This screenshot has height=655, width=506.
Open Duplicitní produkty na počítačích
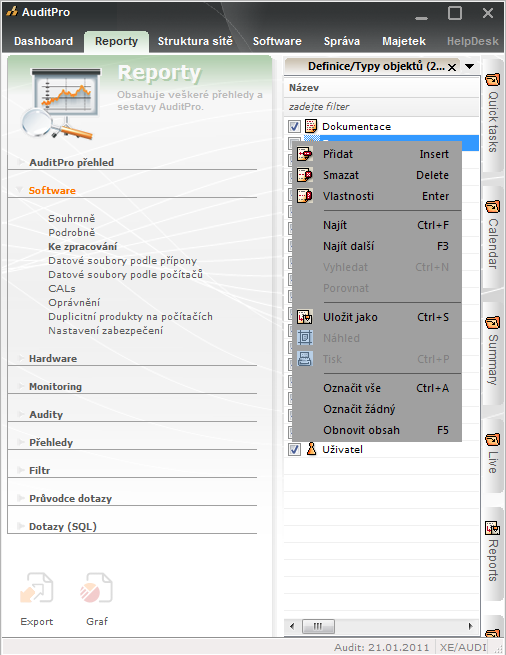130,317
